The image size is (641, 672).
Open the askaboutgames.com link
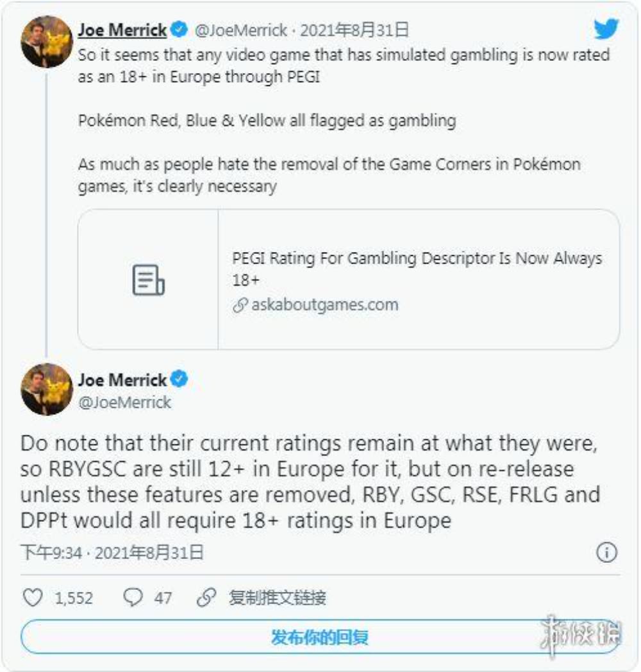324,304
